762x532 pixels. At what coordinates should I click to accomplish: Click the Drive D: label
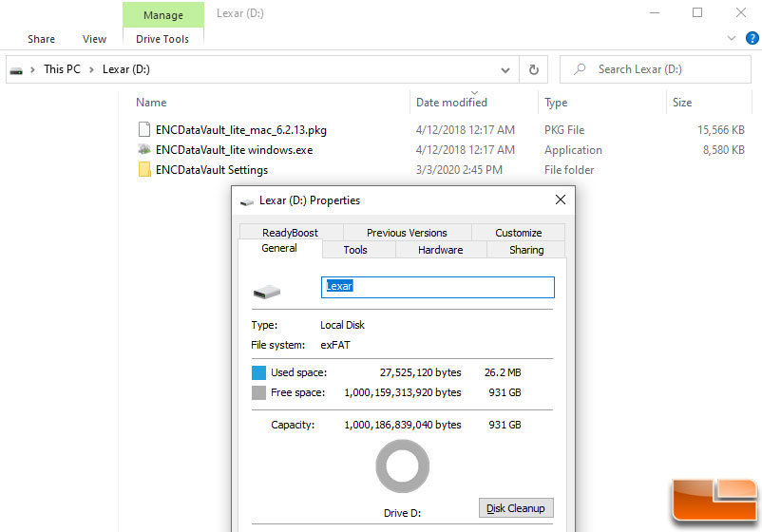click(402, 513)
